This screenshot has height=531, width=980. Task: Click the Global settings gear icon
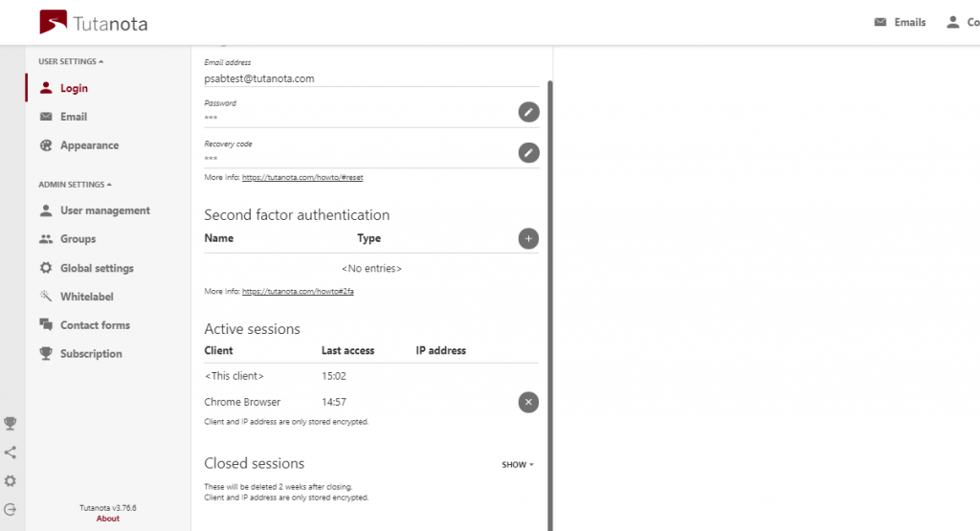pyautogui.click(x=46, y=267)
